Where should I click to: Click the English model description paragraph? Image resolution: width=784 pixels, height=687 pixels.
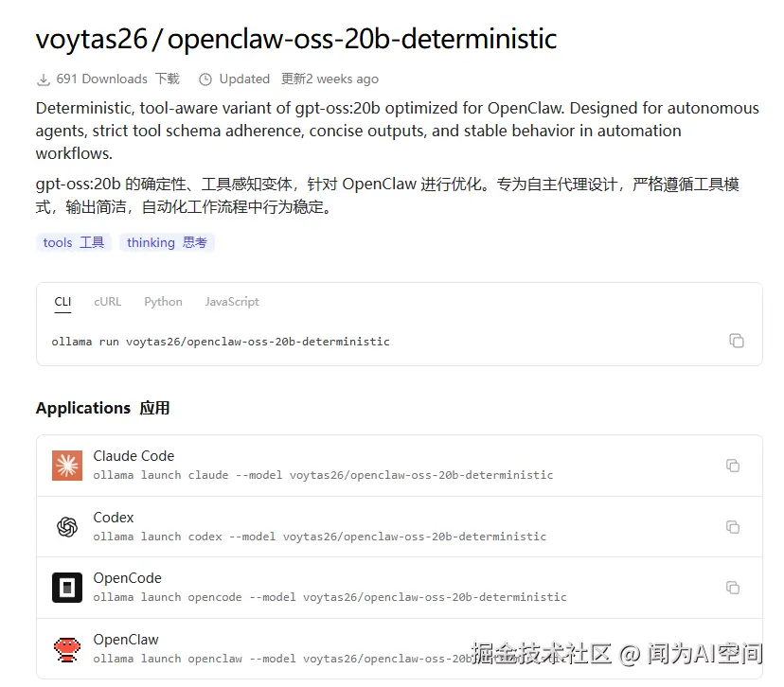click(398, 131)
